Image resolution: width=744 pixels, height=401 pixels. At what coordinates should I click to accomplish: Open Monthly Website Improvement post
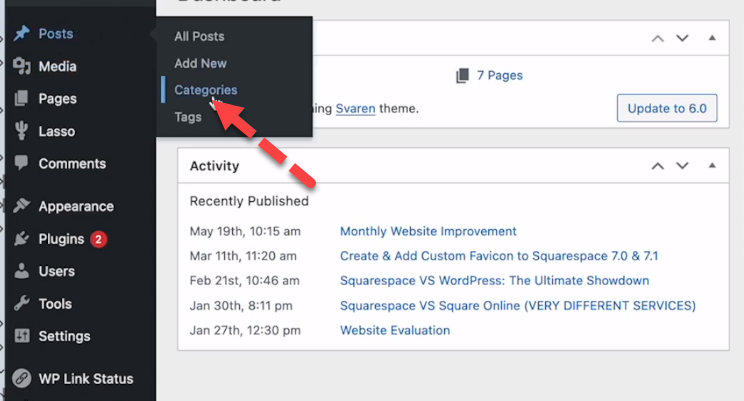[x=428, y=231]
